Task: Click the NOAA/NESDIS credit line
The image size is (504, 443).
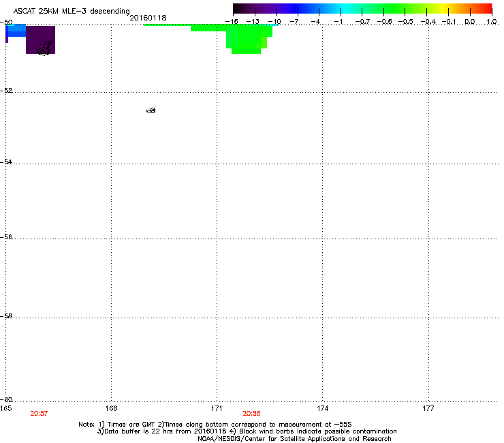Action: point(294,439)
